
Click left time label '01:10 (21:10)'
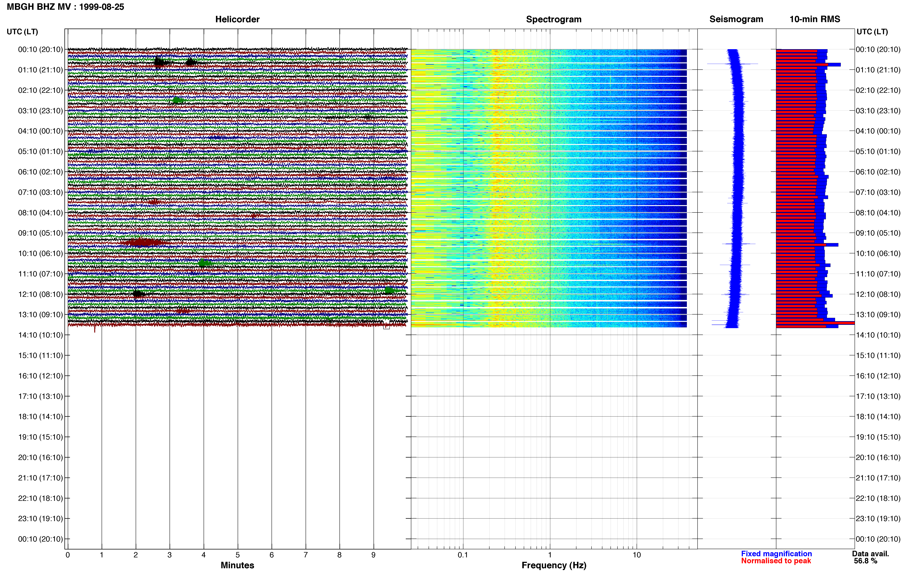41,70
